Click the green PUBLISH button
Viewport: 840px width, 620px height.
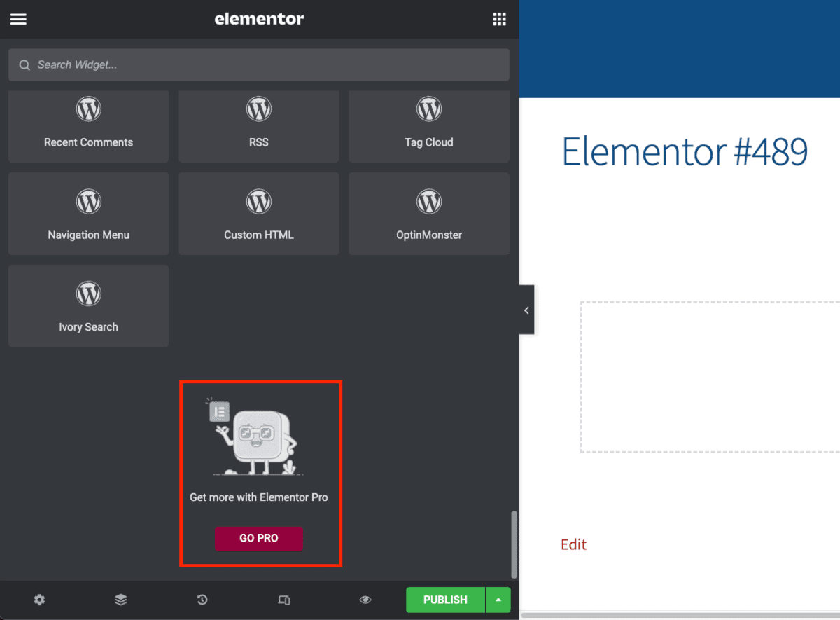pos(445,600)
